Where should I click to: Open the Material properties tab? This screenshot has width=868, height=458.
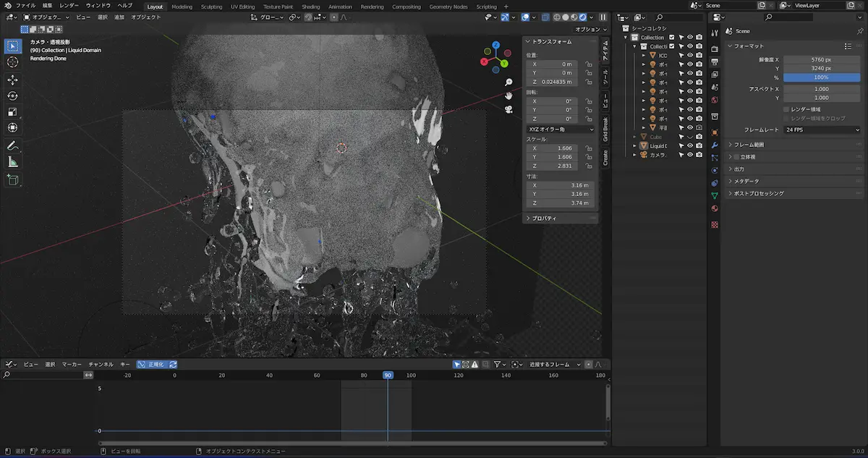[715, 208]
